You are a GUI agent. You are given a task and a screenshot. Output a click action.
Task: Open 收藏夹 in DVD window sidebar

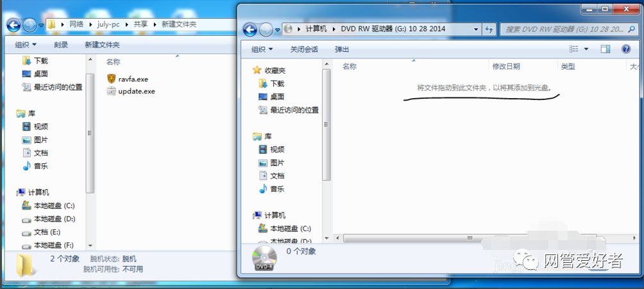coord(269,70)
